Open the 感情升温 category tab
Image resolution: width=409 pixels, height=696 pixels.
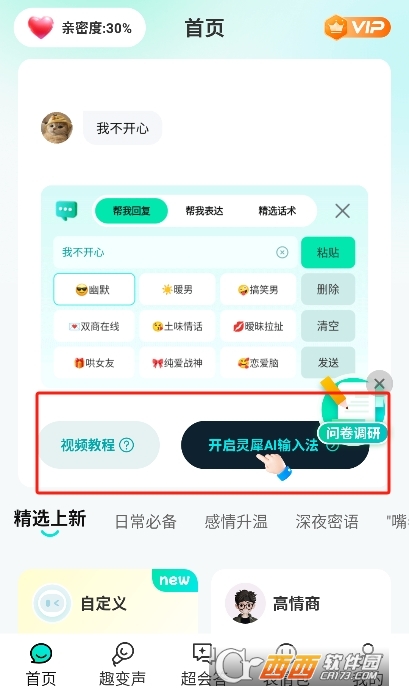(236, 522)
